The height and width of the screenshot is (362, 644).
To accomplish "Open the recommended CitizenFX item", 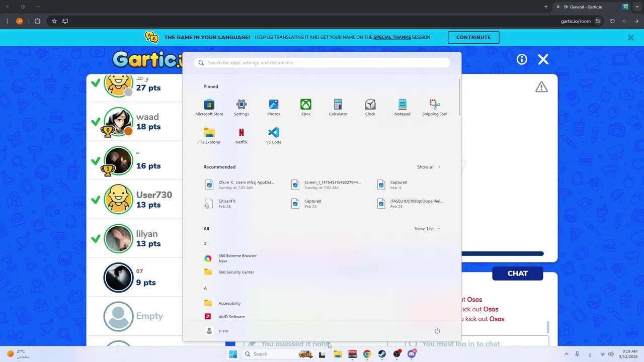I will coord(220,204).
